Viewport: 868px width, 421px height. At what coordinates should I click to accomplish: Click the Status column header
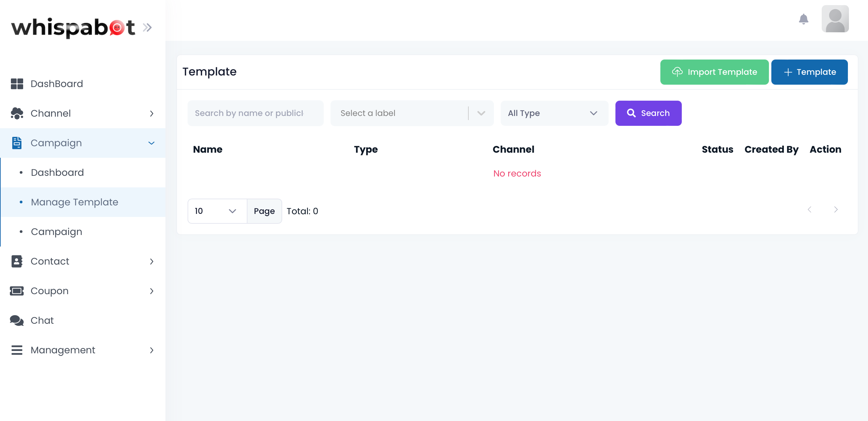[717, 149]
